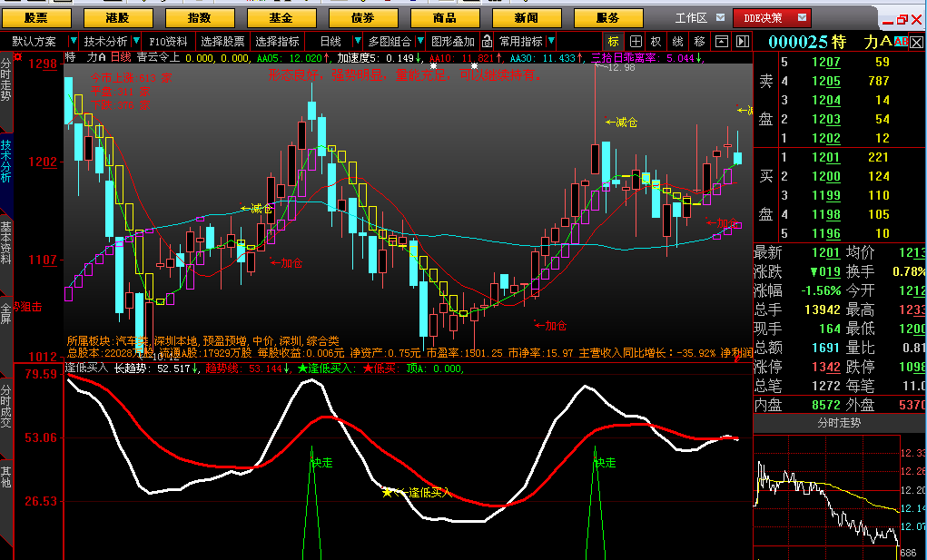Open the 债券 top menu
The image size is (927, 560).
coord(363,18)
